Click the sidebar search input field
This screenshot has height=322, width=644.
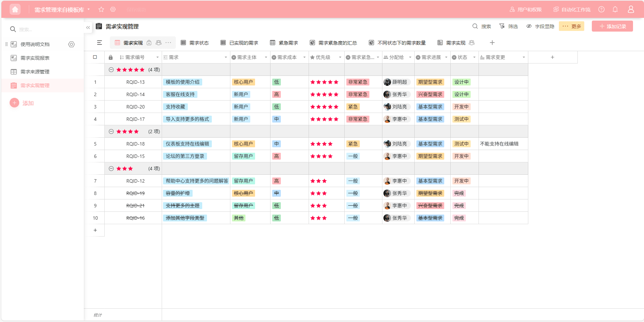45,30
